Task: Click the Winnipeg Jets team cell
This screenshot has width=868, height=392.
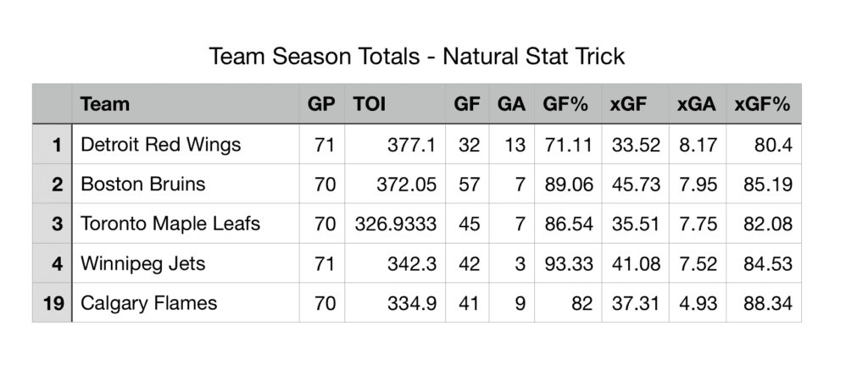Action: (142, 263)
